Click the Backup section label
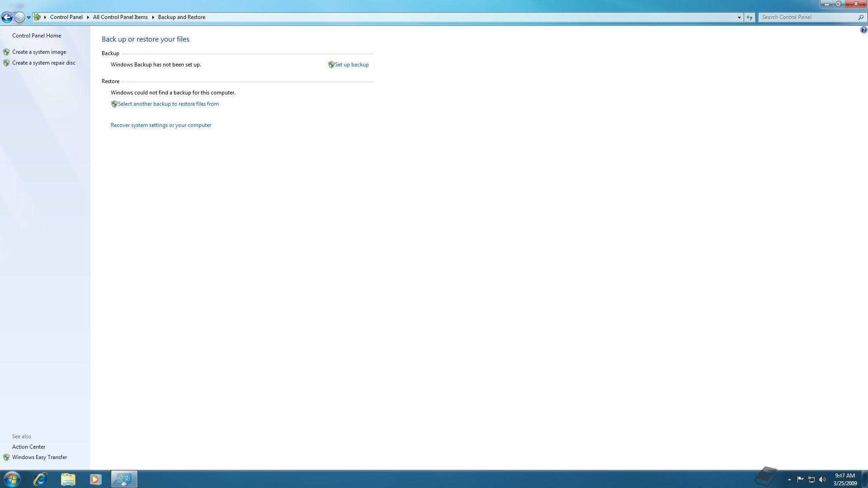Screen dimensions: 868x488 (x=110, y=53)
